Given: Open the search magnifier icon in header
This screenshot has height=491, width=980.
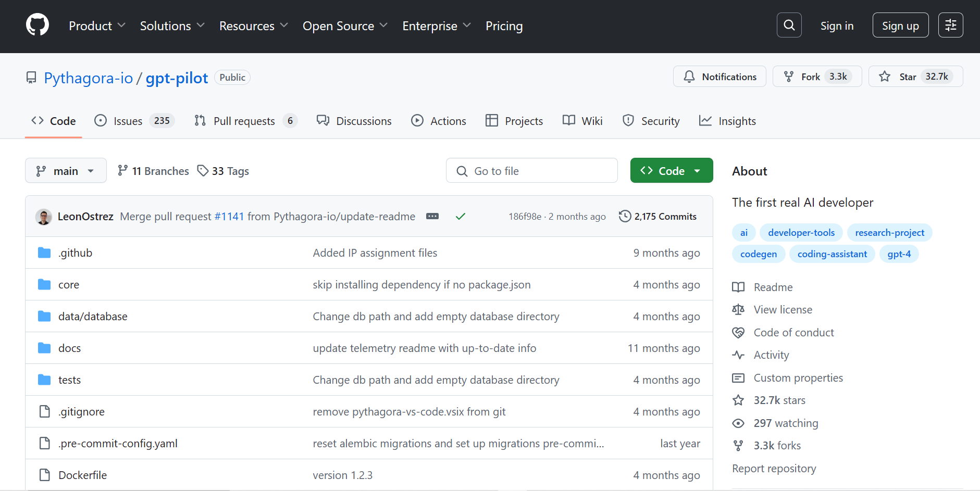Looking at the screenshot, I should point(789,25).
